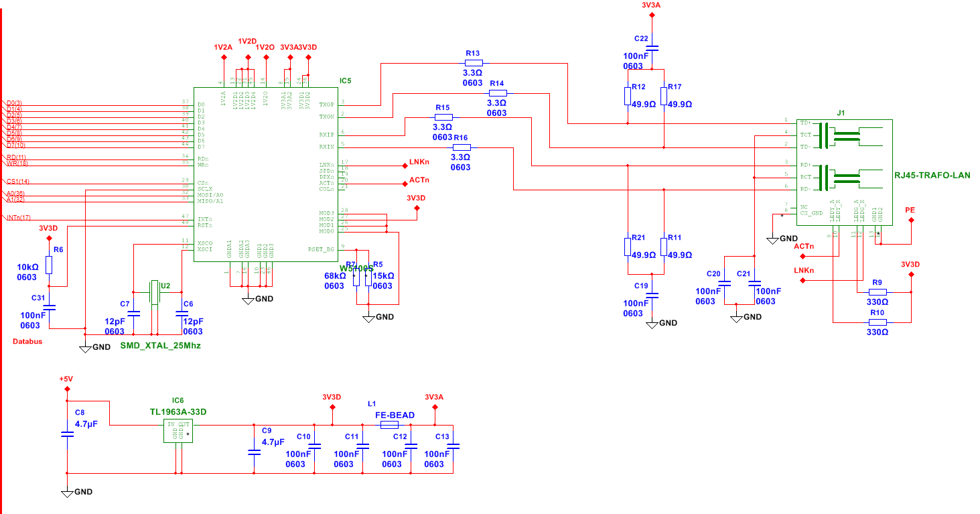Select the U2 crystal designator
The image size is (980, 514).
pyautogui.click(x=165, y=286)
